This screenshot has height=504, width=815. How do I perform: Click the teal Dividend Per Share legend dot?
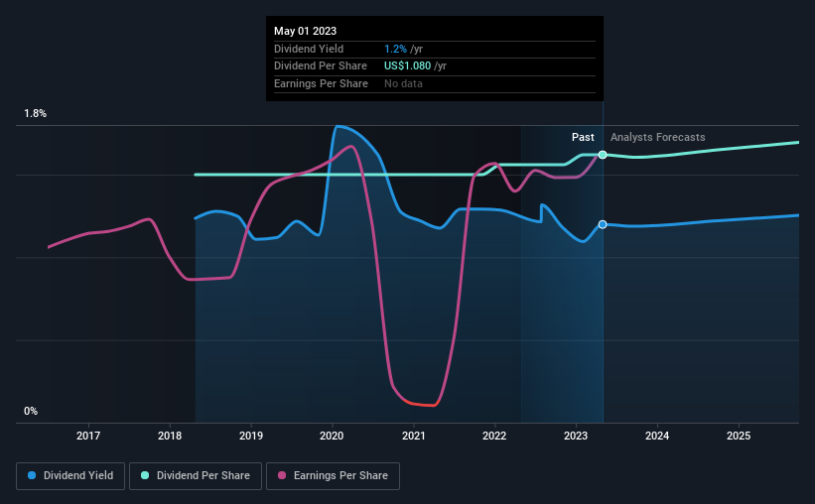[x=145, y=475]
